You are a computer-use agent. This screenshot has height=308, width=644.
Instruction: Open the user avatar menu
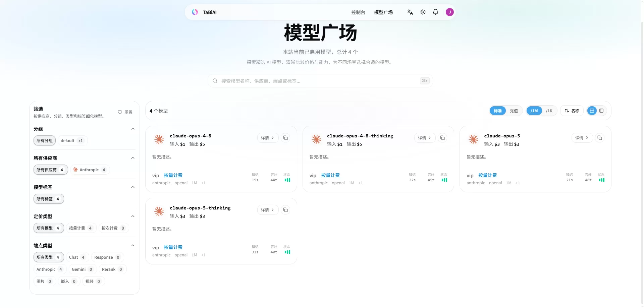click(449, 12)
